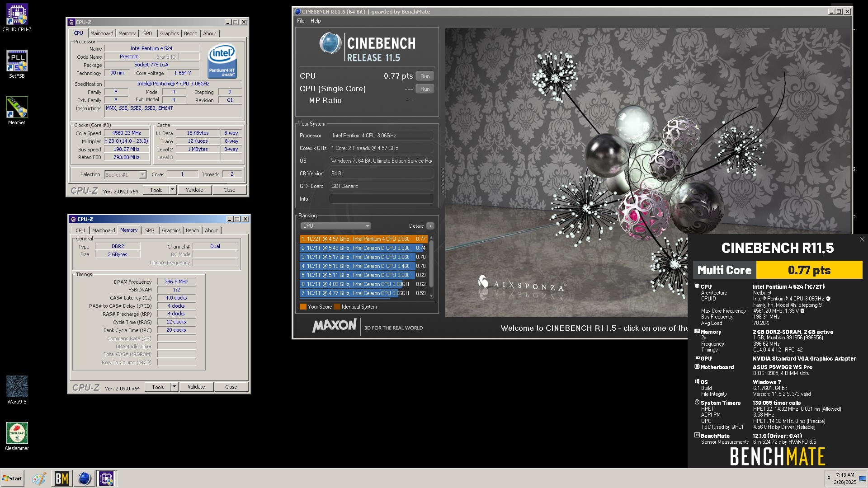
Task: Open the CPUID CPU-Z desktop icon
Action: click(17, 17)
